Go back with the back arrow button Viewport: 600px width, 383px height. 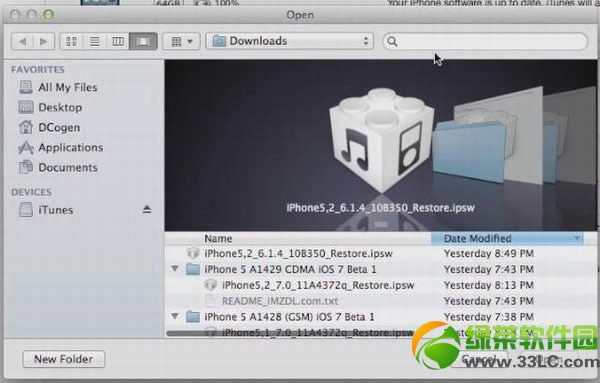[23, 41]
